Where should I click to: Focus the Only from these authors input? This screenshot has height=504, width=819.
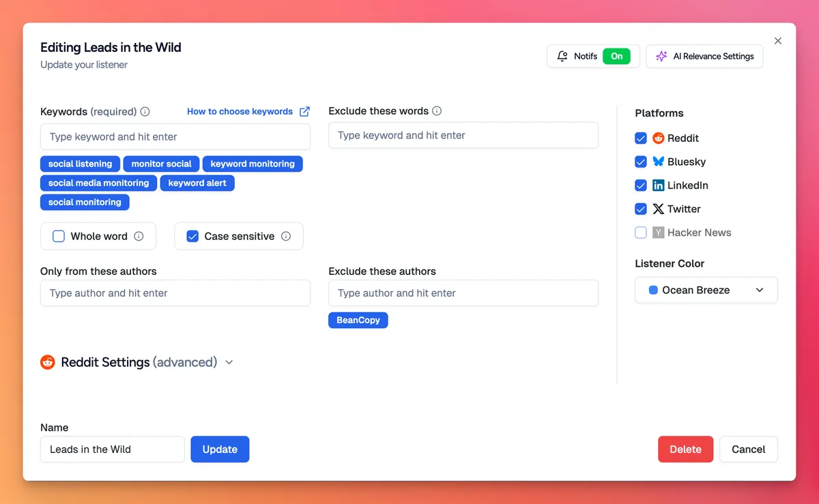click(175, 293)
